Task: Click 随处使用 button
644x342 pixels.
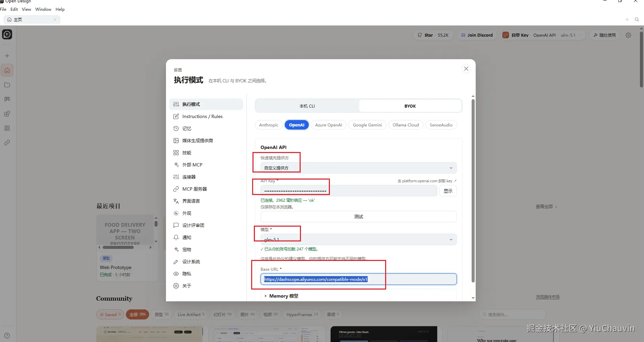Action: (x=604, y=35)
